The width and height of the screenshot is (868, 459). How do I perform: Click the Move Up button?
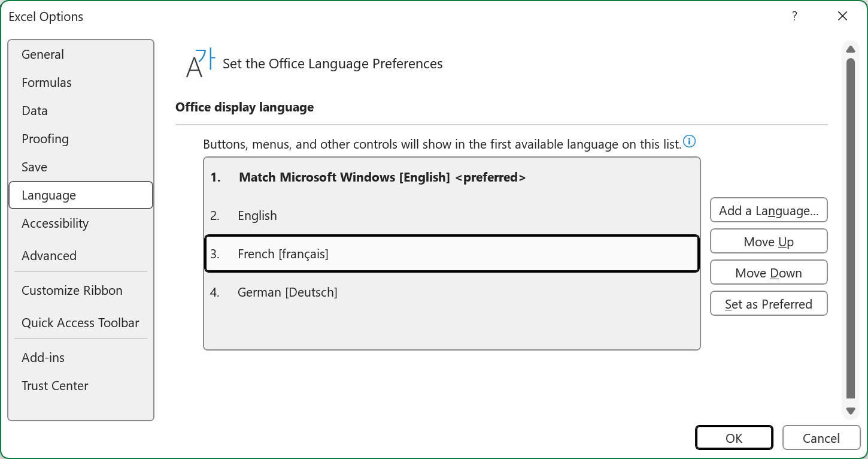769,241
